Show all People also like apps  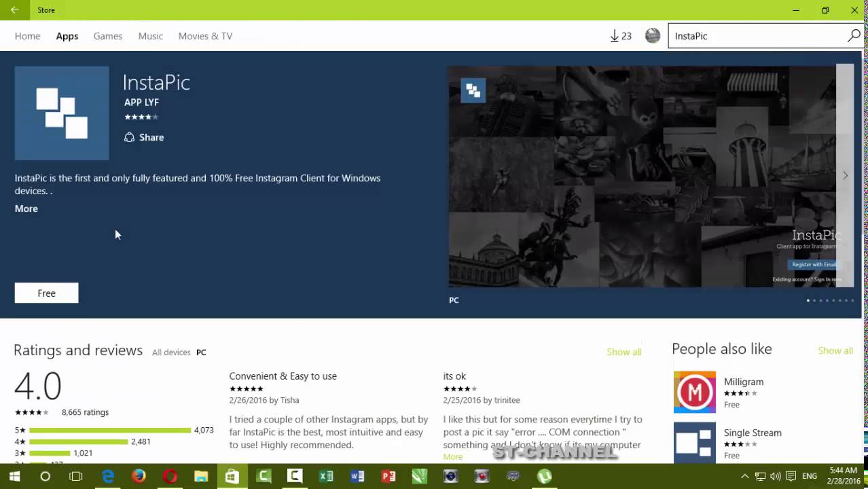tap(835, 350)
